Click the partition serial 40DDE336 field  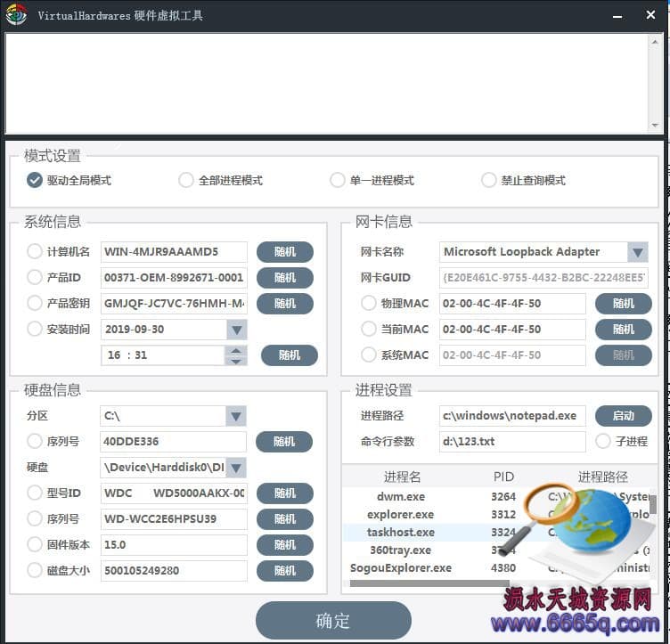173,442
